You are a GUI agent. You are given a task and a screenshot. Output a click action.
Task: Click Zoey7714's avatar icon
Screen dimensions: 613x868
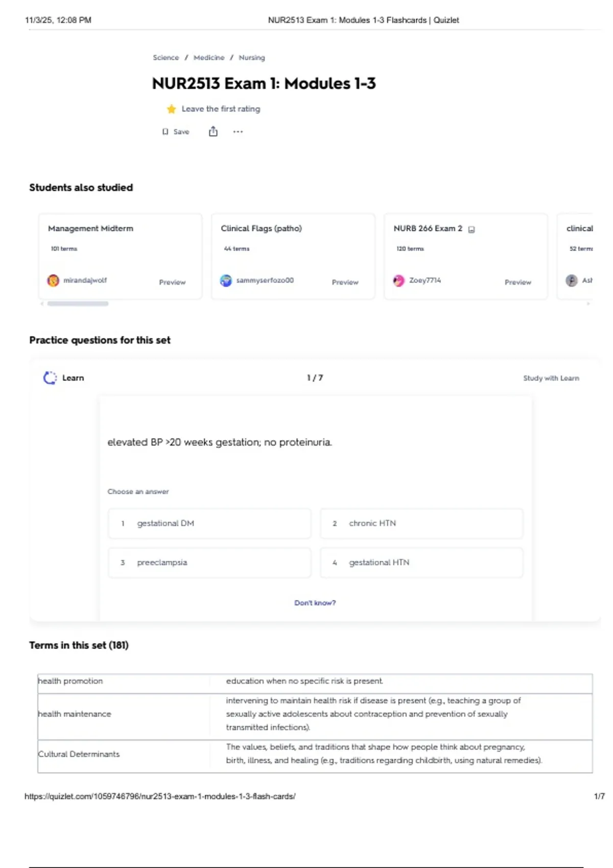pyautogui.click(x=398, y=280)
